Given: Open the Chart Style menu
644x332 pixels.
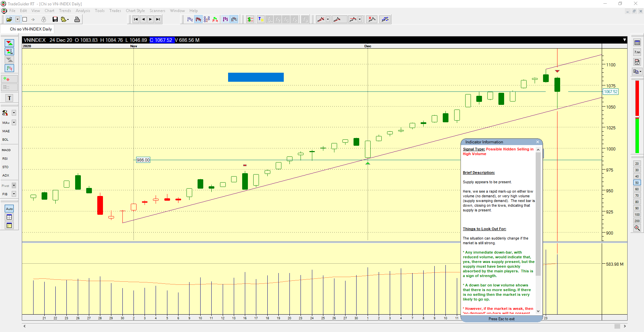Looking at the screenshot, I should [135, 11].
